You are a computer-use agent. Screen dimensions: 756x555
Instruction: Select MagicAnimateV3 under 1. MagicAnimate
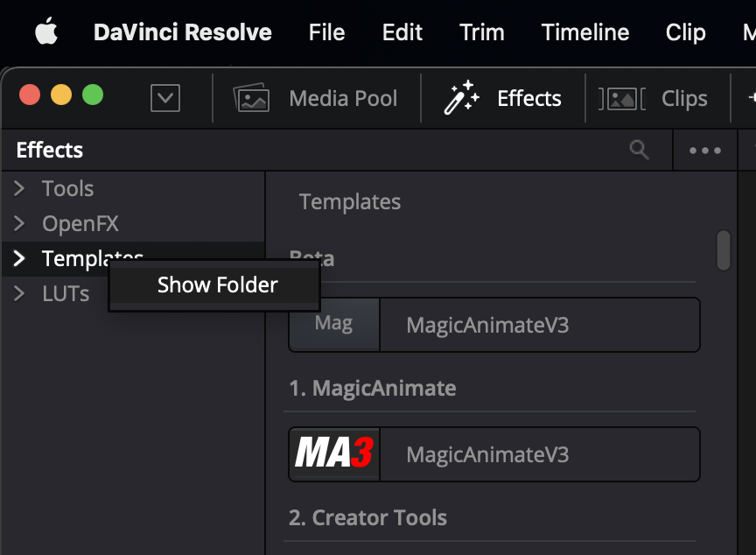(x=487, y=454)
